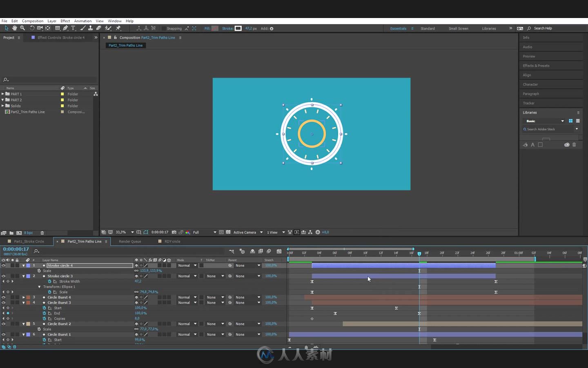
Task: Open composition mini-flowchart in timeline
Action: (x=232, y=251)
